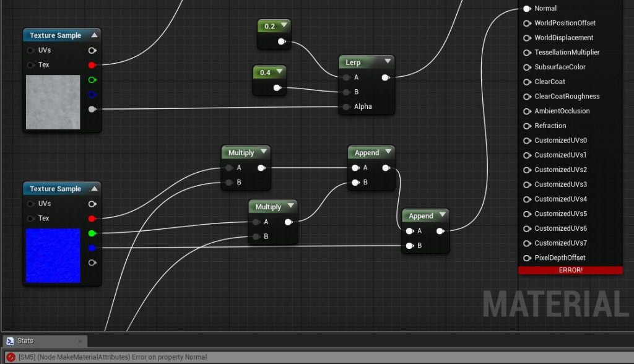Open the Lerp node dropdown arrow
The image size is (634, 364).
point(388,62)
